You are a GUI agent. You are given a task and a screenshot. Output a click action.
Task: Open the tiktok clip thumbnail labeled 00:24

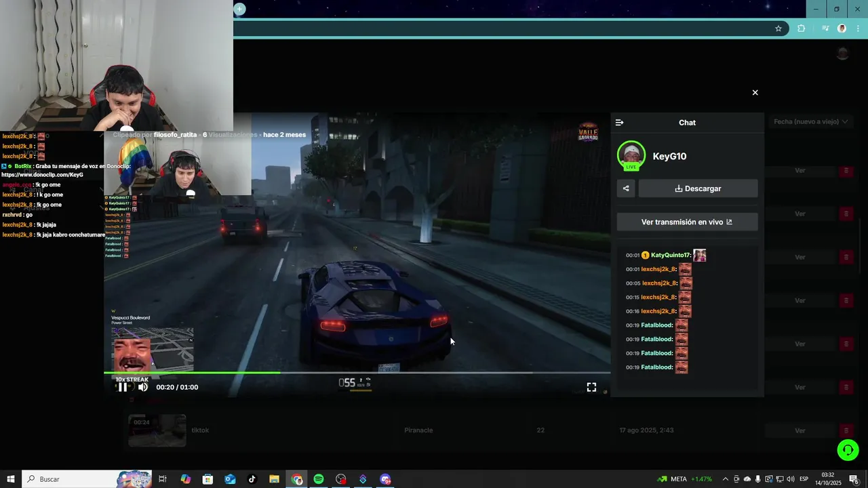(157, 430)
